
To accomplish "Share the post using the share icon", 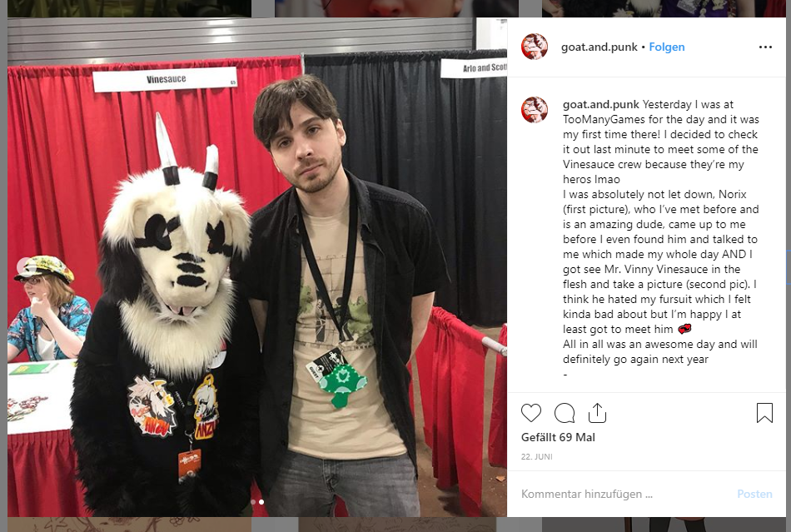I will pyautogui.click(x=597, y=413).
